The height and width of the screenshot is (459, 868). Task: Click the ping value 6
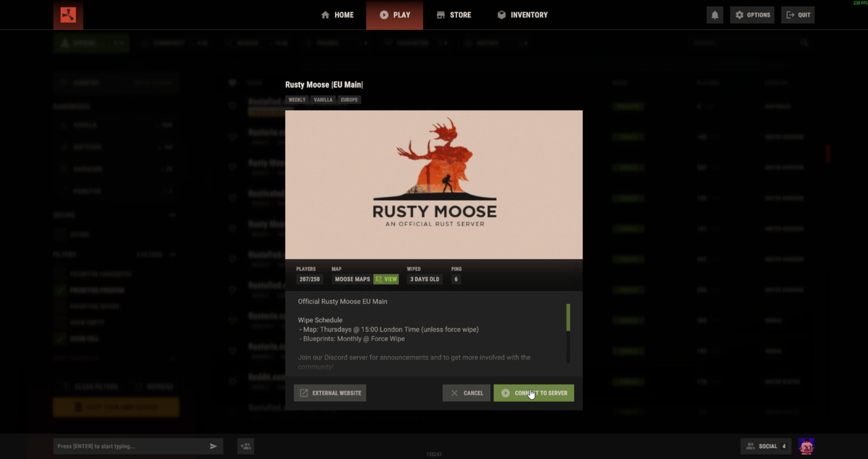(456, 279)
